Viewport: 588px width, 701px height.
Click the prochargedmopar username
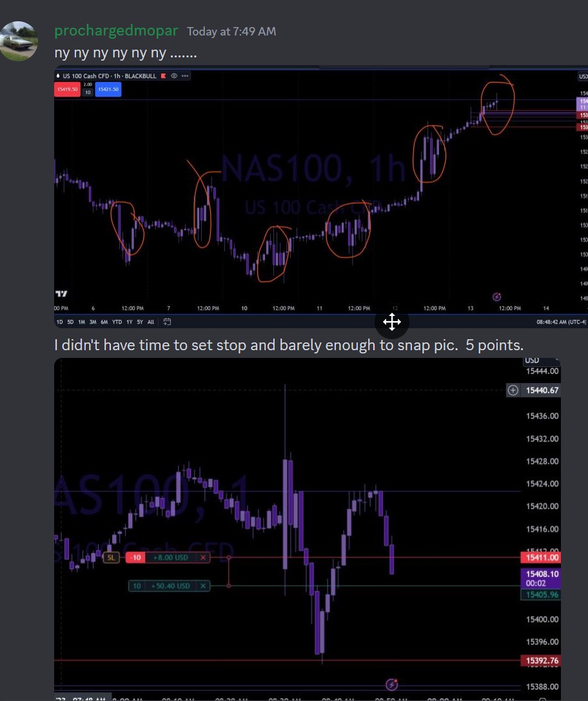(116, 31)
